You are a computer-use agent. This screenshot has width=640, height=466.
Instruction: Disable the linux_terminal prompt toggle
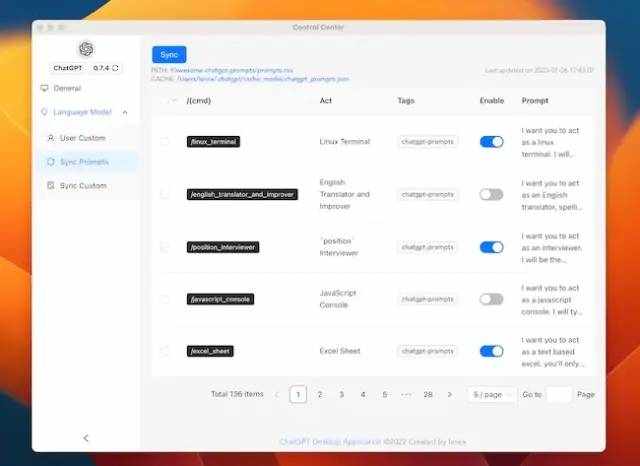(491, 142)
